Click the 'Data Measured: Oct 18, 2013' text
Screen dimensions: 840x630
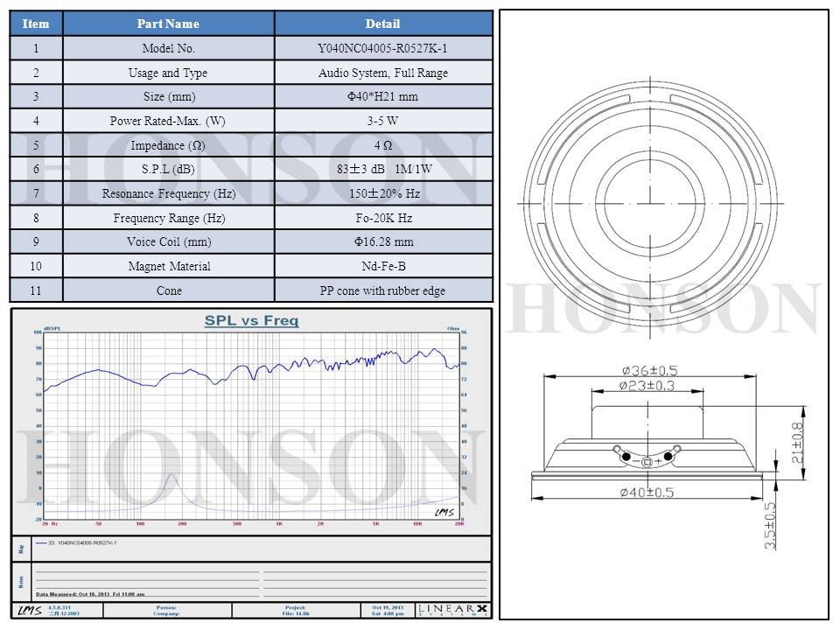coord(90,594)
